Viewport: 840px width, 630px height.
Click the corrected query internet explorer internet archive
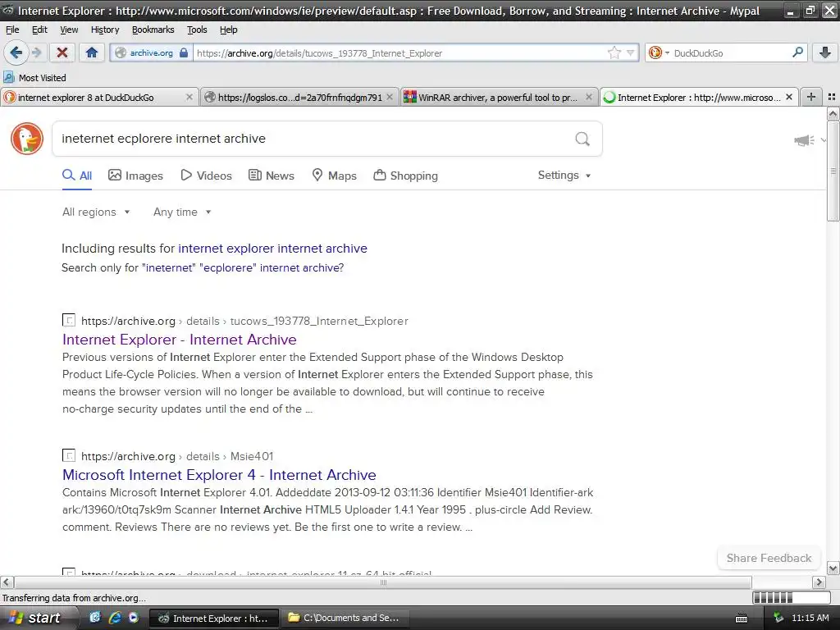(272, 249)
